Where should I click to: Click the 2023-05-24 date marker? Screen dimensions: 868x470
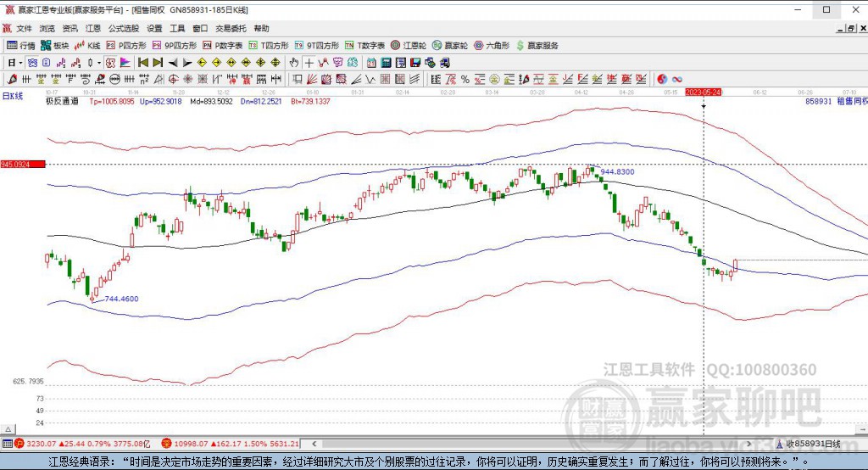tap(704, 92)
